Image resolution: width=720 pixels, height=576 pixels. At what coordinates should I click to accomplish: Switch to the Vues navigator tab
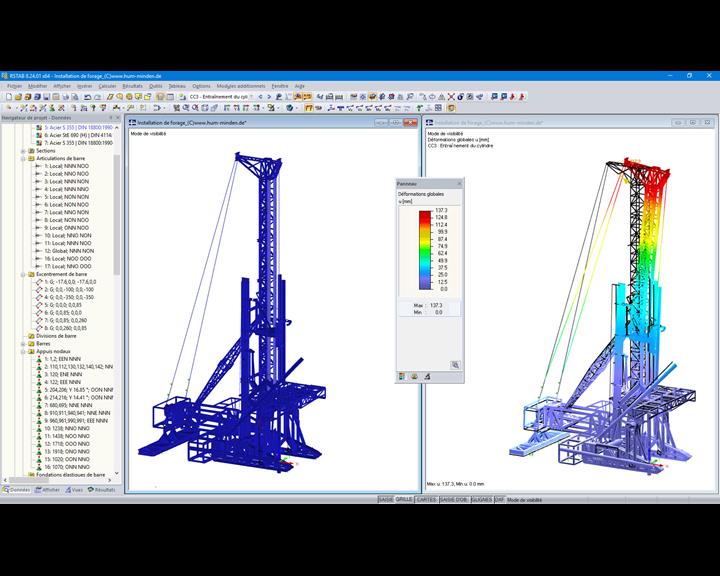[74, 490]
